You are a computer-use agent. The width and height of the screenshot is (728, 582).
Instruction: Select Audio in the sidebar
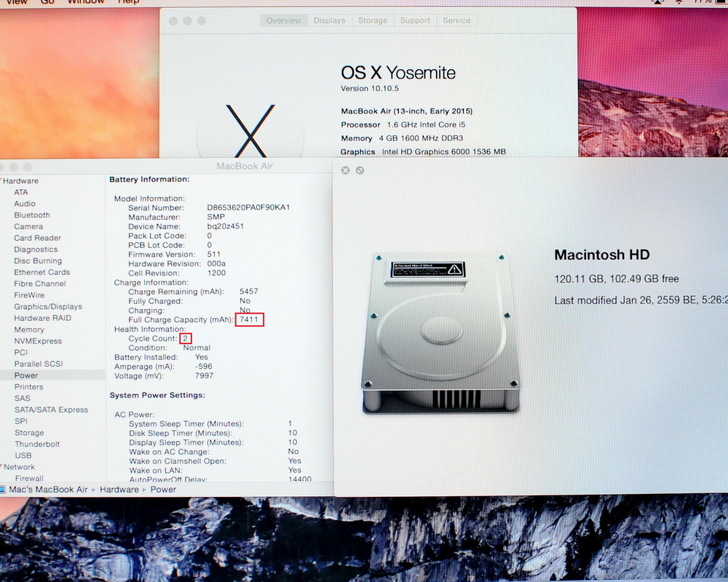(25, 204)
